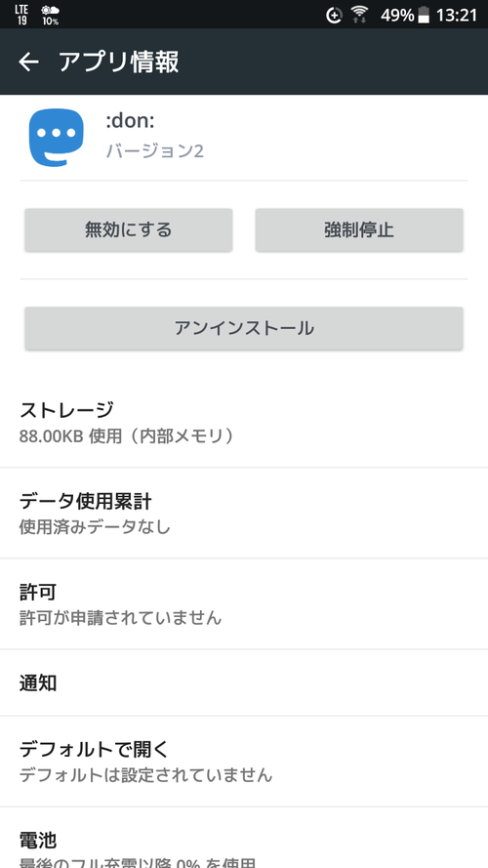The width and height of the screenshot is (488, 868).
Task: Tap the LTE signal indicator icon
Action: [x=21, y=15]
